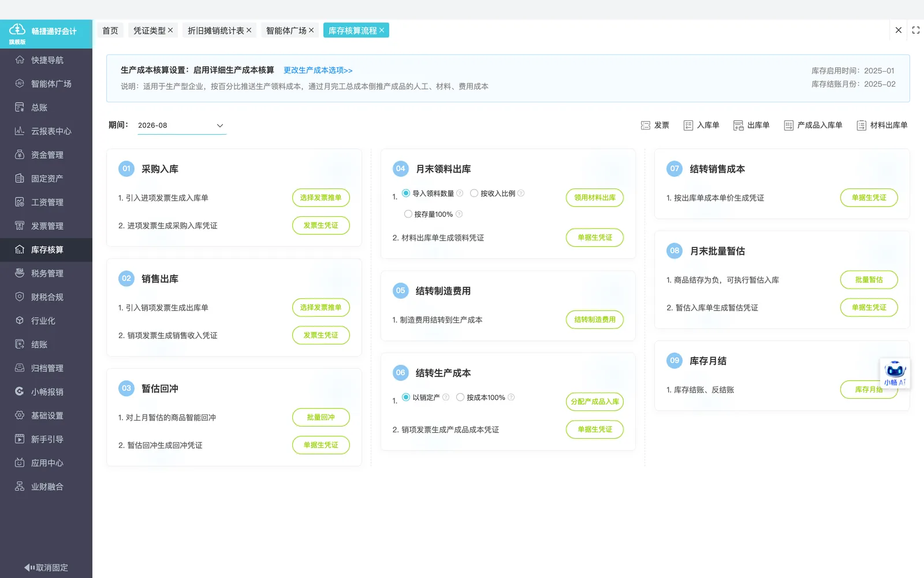Screen dimensions: 924x578
Task: Open 税务管理 sidebar icon
Action: tap(20, 273)
